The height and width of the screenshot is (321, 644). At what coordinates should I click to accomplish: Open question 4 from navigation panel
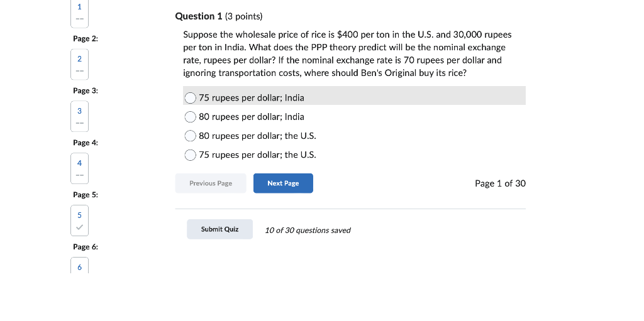tap(79, 168)
